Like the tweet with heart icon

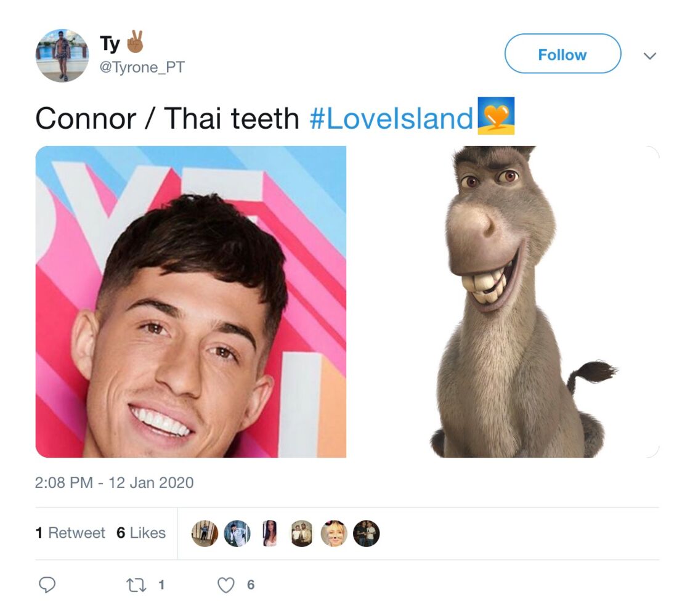(x=225, y=585)
